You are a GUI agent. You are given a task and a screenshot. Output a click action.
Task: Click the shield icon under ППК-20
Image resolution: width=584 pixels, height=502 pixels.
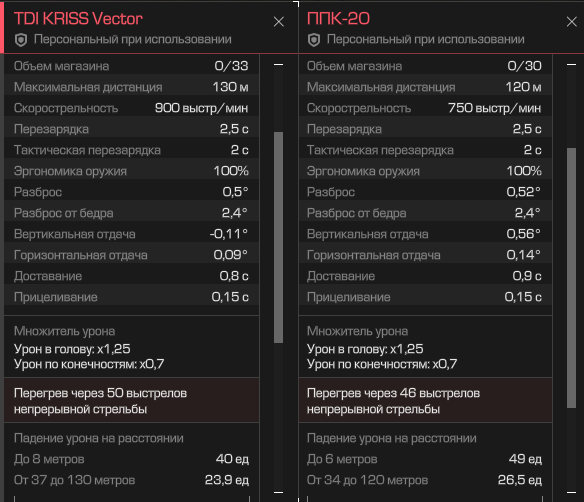pos(314,40)
